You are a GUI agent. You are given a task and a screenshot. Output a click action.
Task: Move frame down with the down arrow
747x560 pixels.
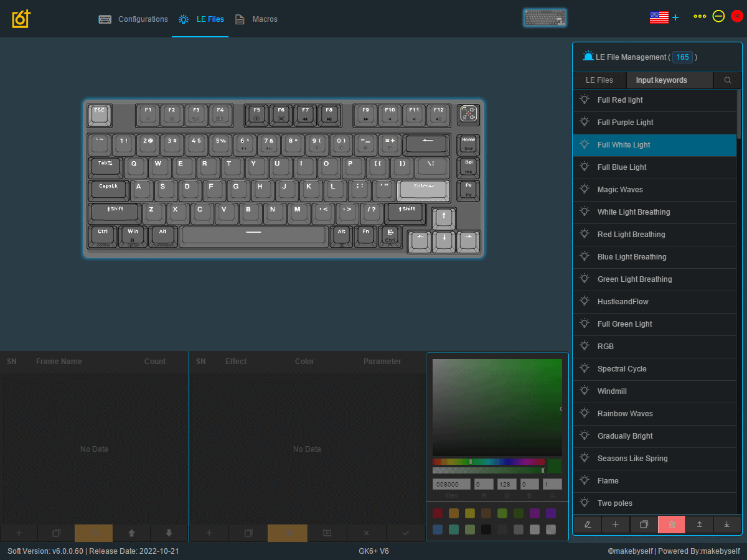(x=169, y=533)
